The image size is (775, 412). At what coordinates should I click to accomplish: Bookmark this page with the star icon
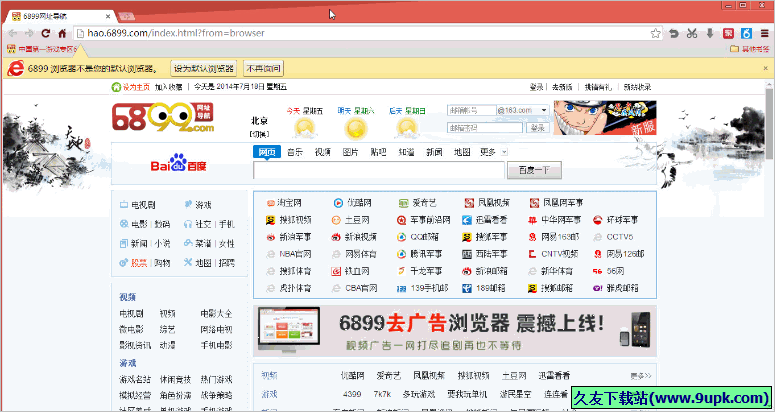tap(655, 34)
